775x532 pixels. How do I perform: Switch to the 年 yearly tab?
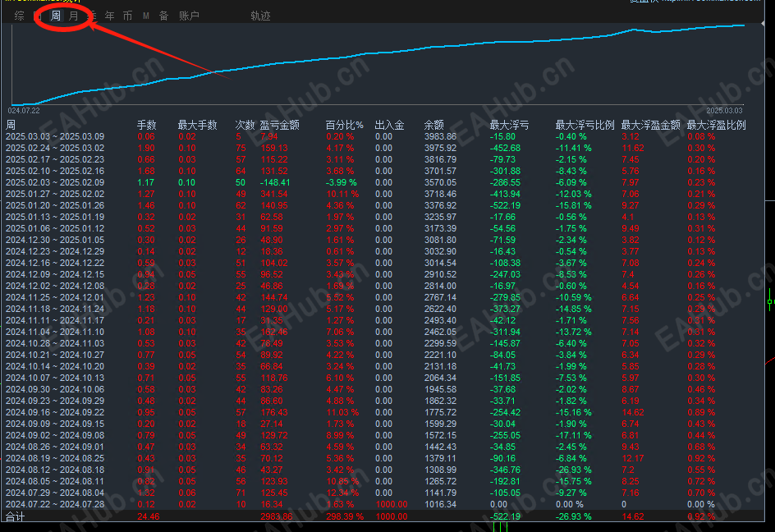pos(110,16)
